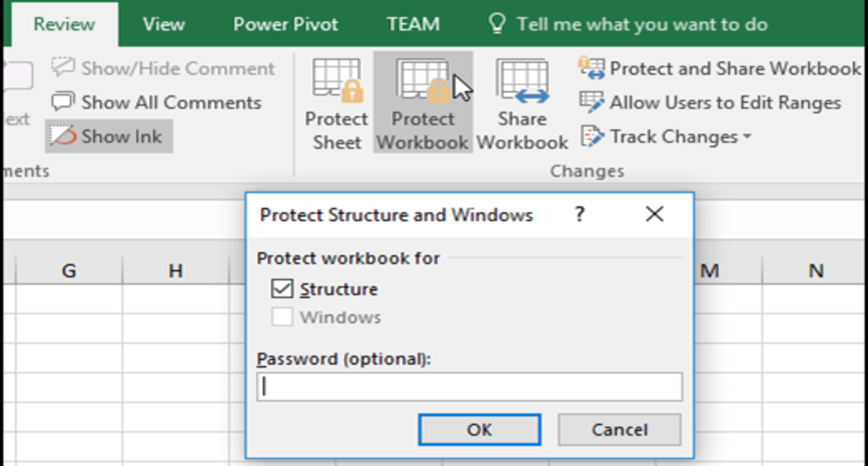Image resolution: width=868 pixels, height=466 pixels.
Task: Toggle the Show Ink button
Action: pos(108,137)
